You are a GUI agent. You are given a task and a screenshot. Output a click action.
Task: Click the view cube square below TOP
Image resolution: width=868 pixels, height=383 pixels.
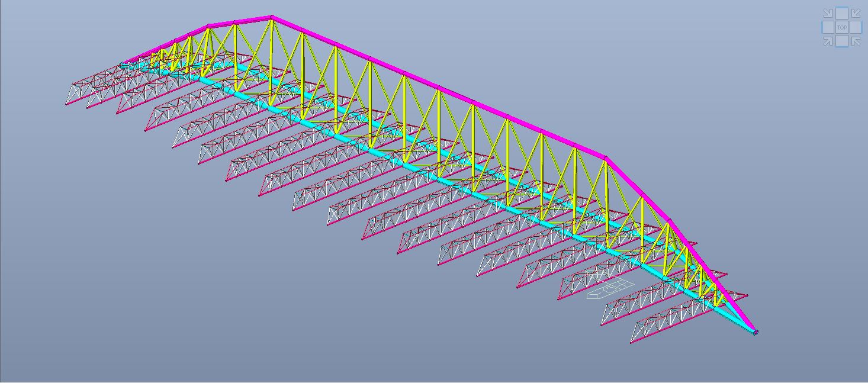(841, 41)
